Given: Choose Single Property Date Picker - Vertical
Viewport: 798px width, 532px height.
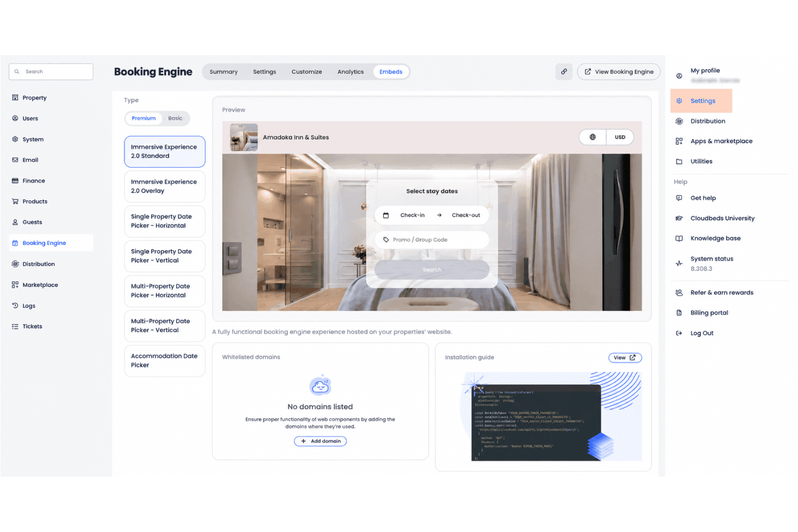Looking at the screenshot, I should click(x=164, y=256).
